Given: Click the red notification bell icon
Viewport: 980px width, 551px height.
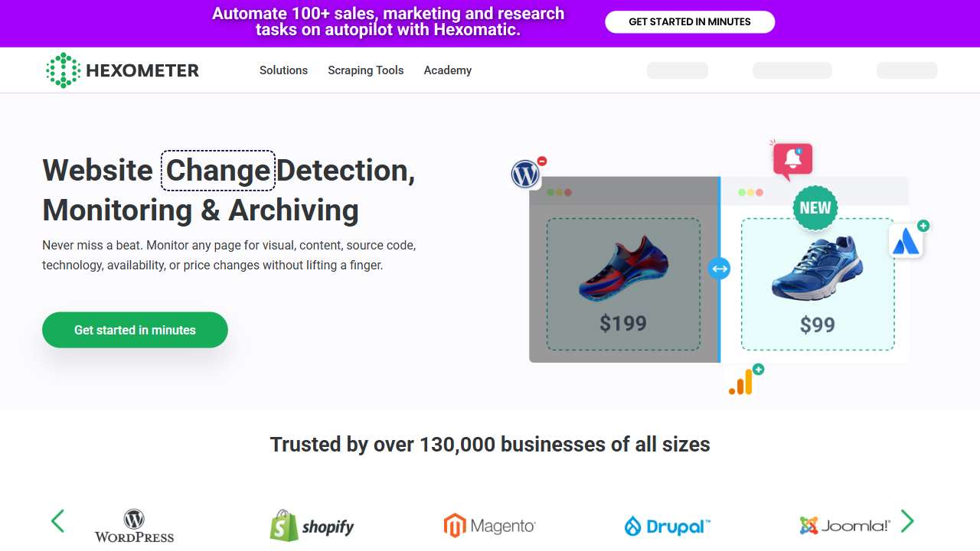Looking at the screenshot, I should tap(792, 161).
